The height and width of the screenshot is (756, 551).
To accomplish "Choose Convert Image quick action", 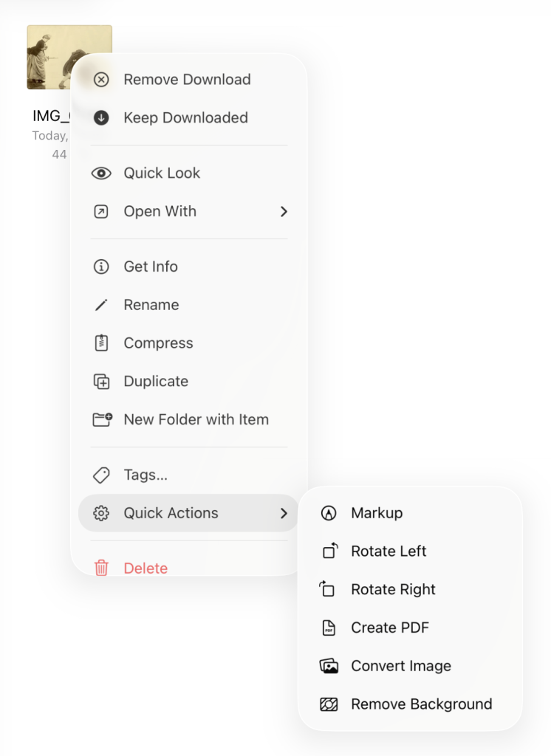I will click(401, 667).
